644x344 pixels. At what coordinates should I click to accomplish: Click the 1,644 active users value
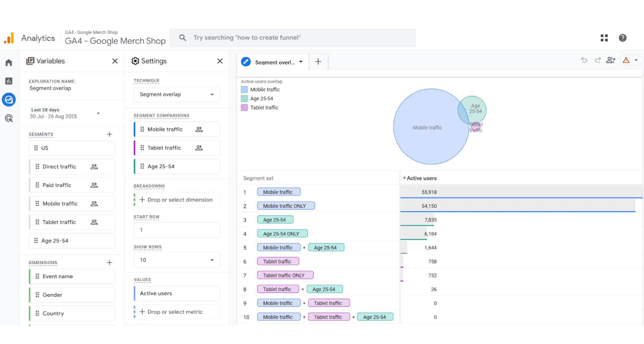[430, 248]
